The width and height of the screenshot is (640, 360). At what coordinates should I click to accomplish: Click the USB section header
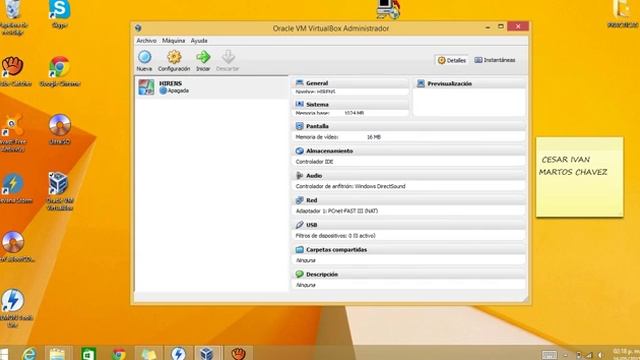click(x=409, y=225)
